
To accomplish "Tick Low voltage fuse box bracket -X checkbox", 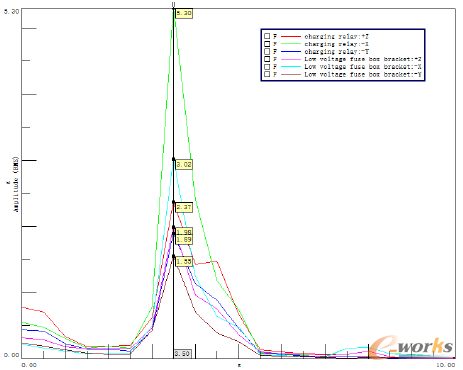I will pos(267,67).
